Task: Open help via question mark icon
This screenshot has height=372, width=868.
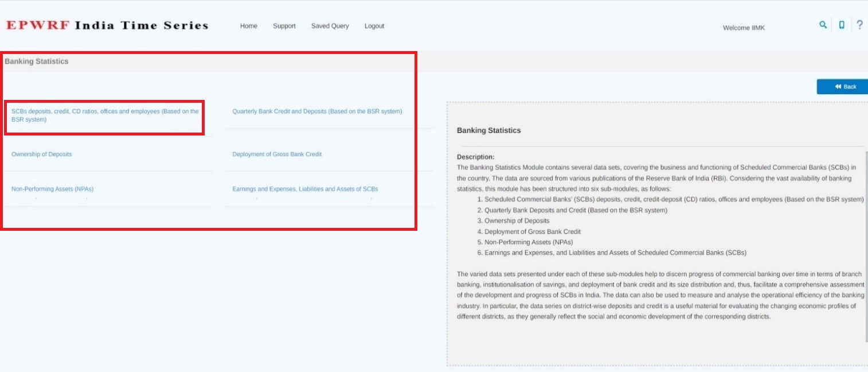Action: [859, 25]
